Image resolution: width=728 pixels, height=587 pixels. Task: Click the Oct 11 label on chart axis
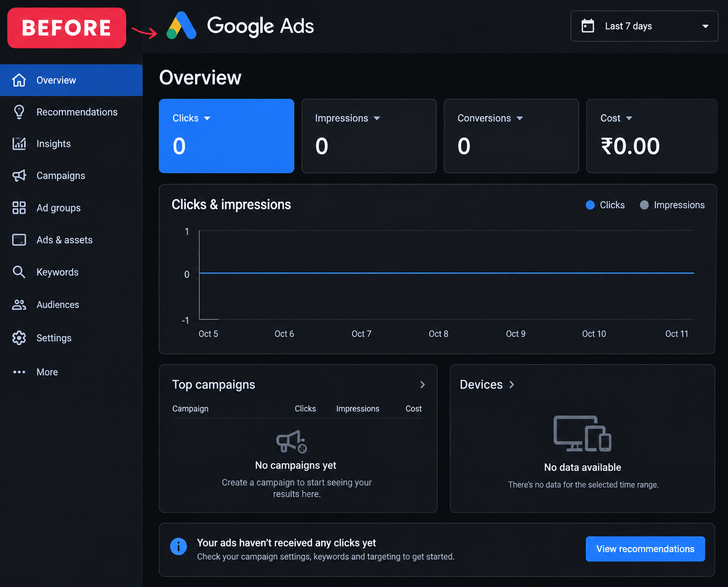[x=676, y=334]
